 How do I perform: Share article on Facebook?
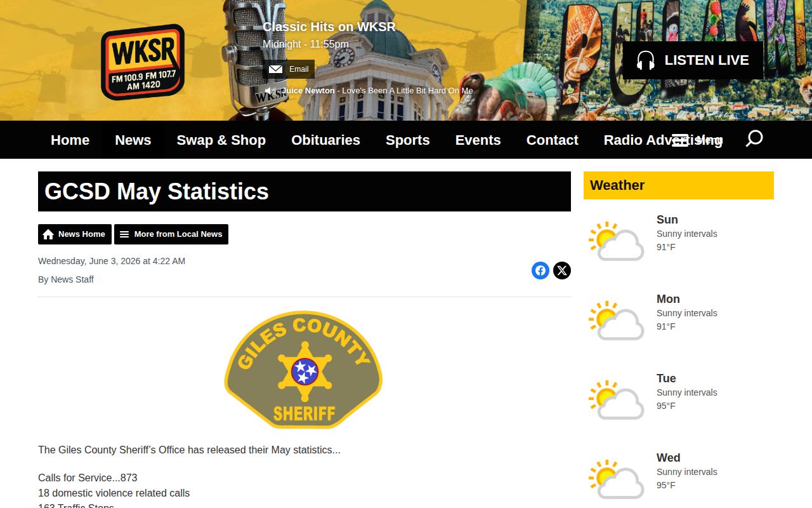pos(540,271)
